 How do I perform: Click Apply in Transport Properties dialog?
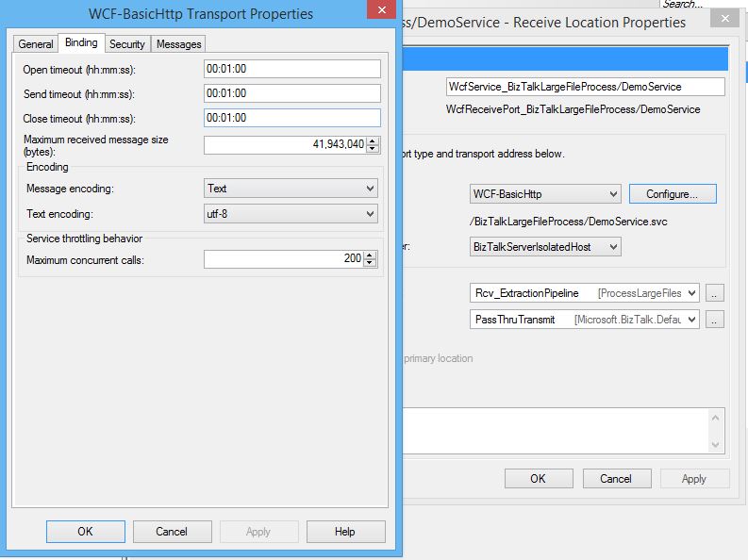coord(258,532)
